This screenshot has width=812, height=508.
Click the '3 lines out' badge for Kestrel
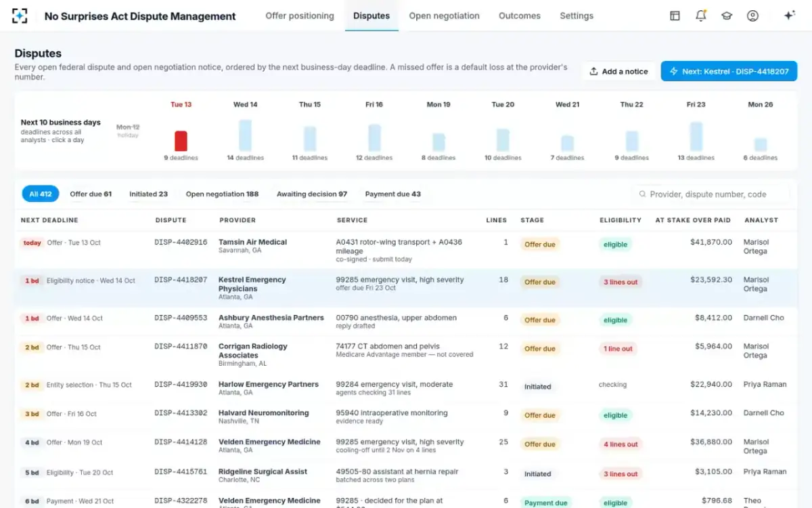pos(621,282)
